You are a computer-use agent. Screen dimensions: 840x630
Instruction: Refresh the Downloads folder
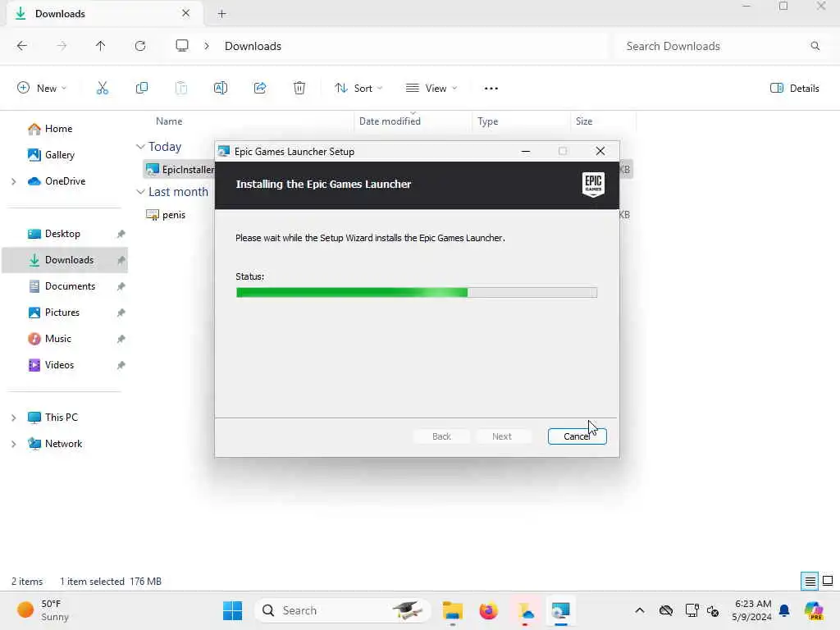[x=140, y=46]
